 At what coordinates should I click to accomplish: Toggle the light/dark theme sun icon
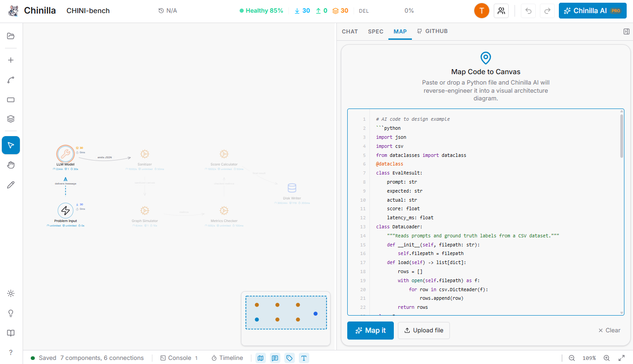pyautogui.click(x=11, y=293)
